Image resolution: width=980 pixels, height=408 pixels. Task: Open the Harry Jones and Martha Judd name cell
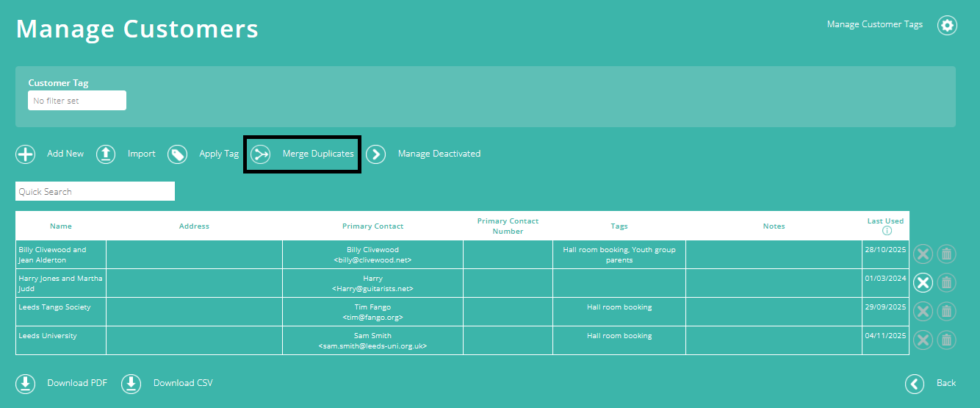point(61,283)
